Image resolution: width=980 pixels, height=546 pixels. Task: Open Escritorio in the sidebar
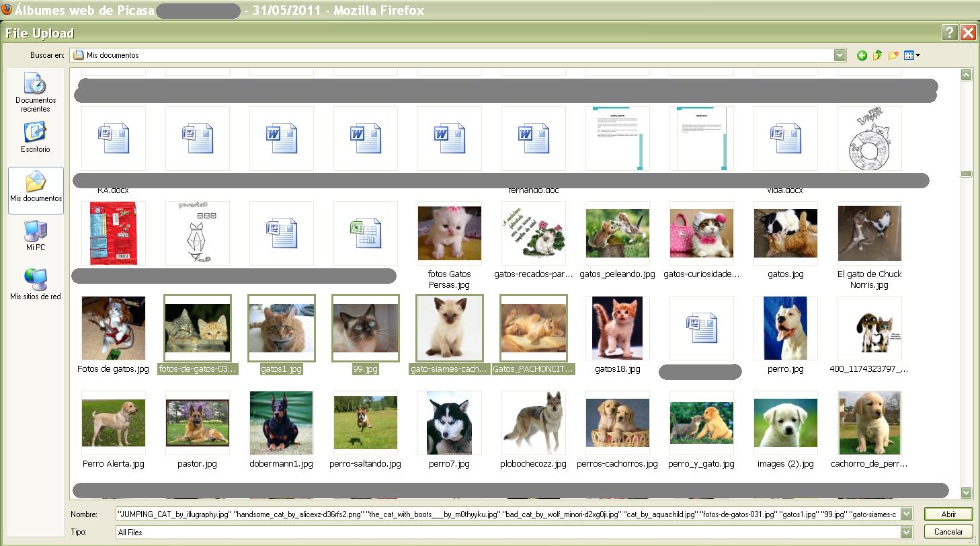[36, 137]
